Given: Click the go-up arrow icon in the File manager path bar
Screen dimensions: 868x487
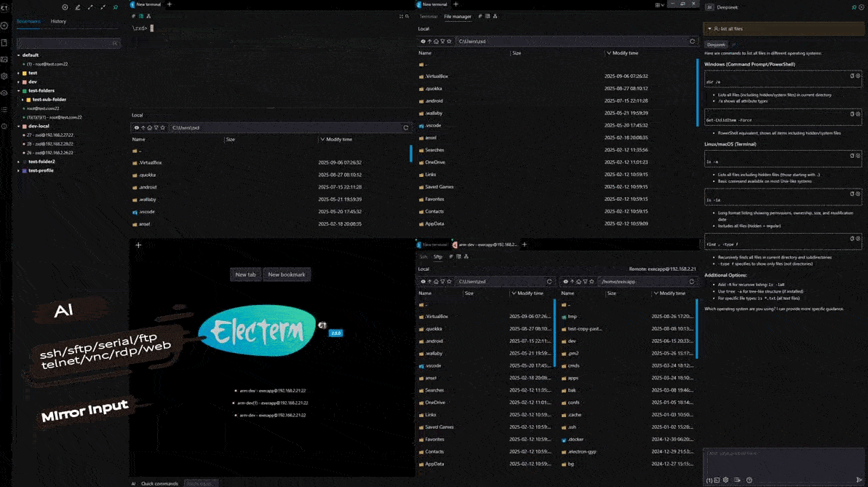Looking at the screenshot, I should pos(429,41).
